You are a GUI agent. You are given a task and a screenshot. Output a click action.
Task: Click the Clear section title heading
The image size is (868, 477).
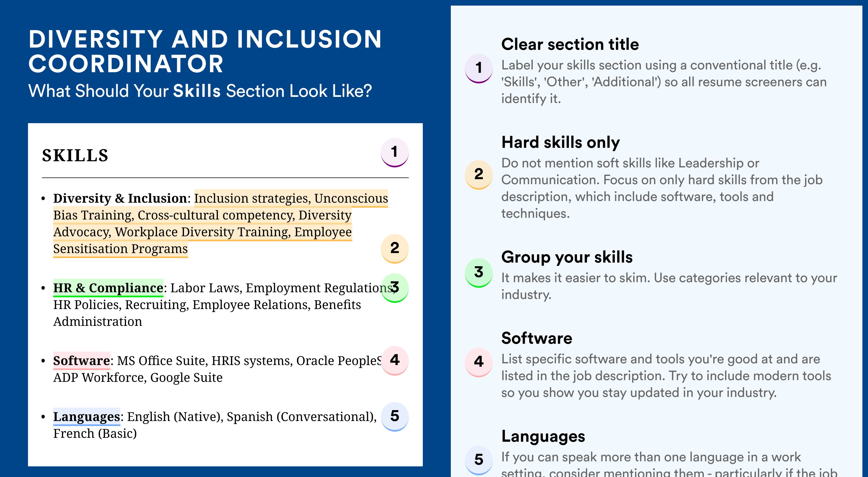[x=570, y=44]
